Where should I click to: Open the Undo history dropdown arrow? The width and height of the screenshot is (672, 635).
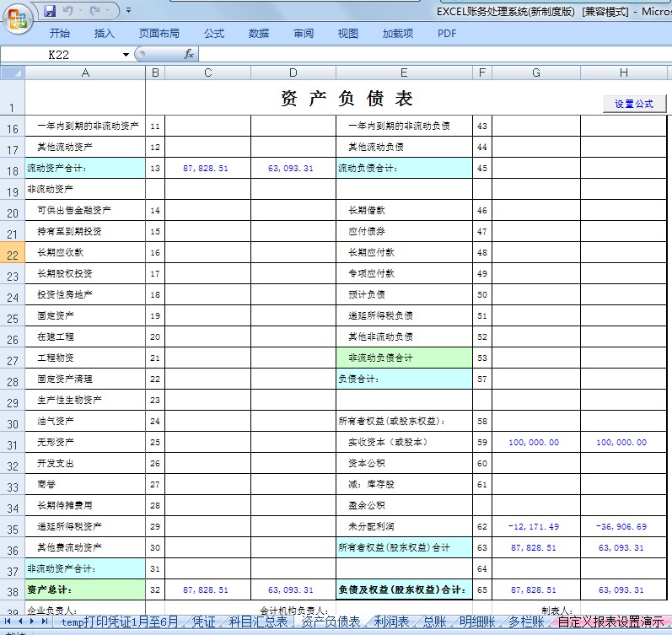(x=80, y=11)
